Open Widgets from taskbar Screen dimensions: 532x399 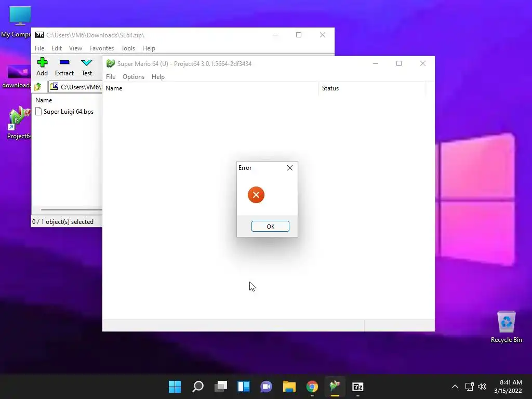click(244, 387)
